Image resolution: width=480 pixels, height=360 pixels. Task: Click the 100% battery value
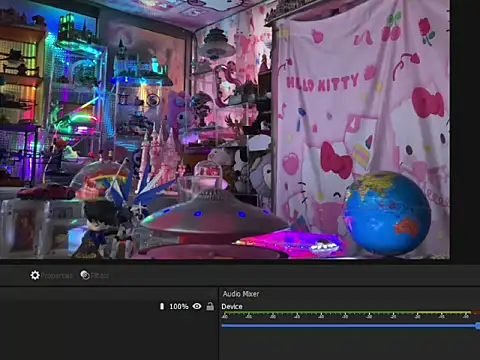pos(179,306)
